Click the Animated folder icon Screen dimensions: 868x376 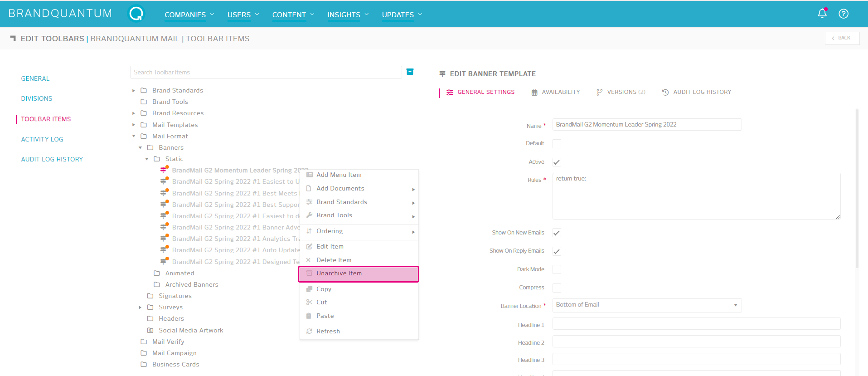point(157,273)
